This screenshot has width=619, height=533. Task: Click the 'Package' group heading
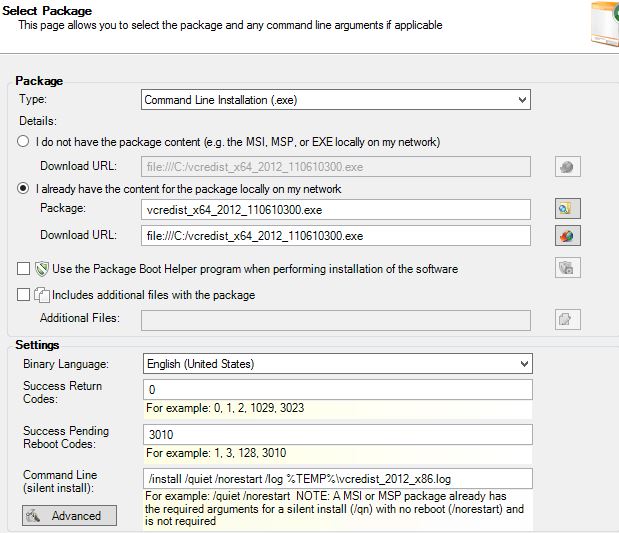pyautogui.click(x=39, y=81)
